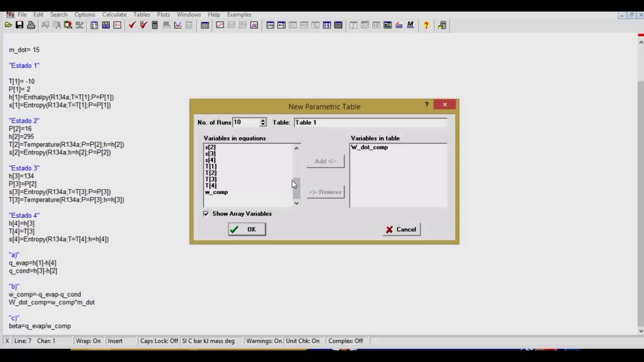
Task: Click the calculator Solve Table toolbar icon
Action: tap(155, 25)
